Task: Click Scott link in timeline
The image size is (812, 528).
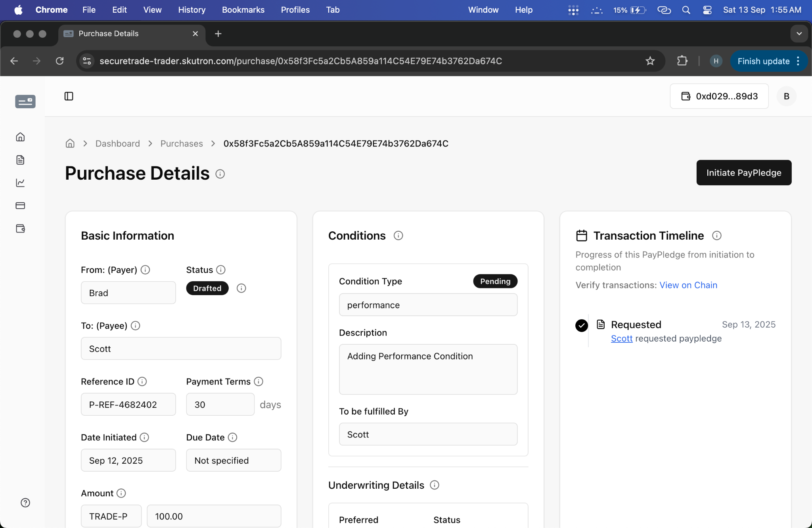Action: point(622,338)
